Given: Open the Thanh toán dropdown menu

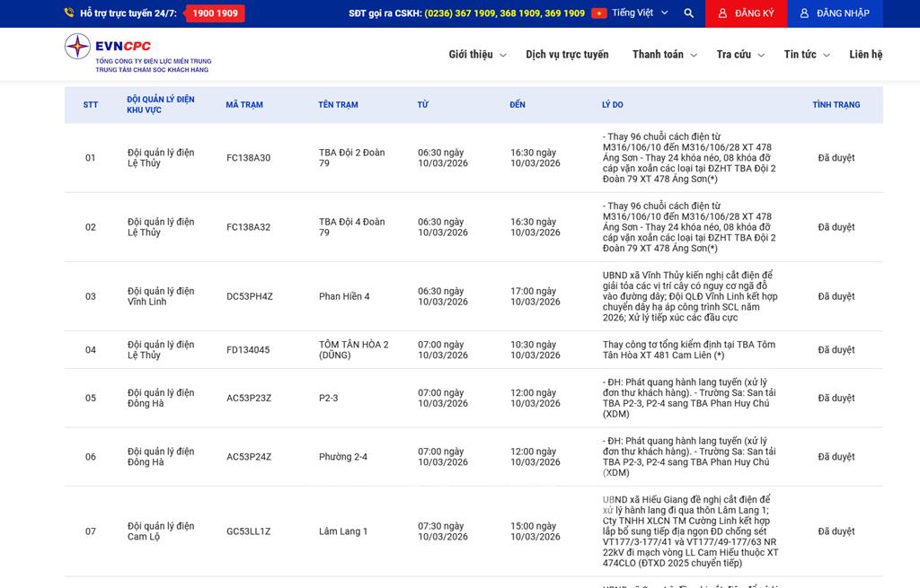Looking at the screenshot, I should point(664,55).
